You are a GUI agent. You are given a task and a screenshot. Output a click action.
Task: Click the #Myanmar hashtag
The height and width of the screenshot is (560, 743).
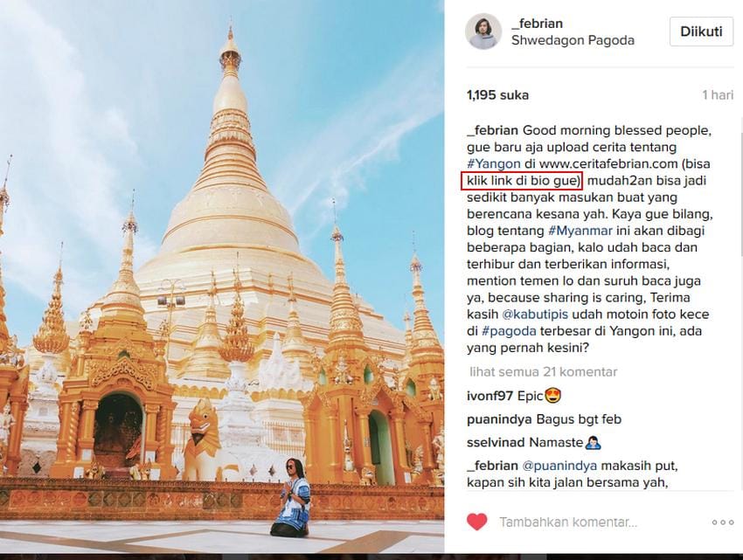(580, 231)
